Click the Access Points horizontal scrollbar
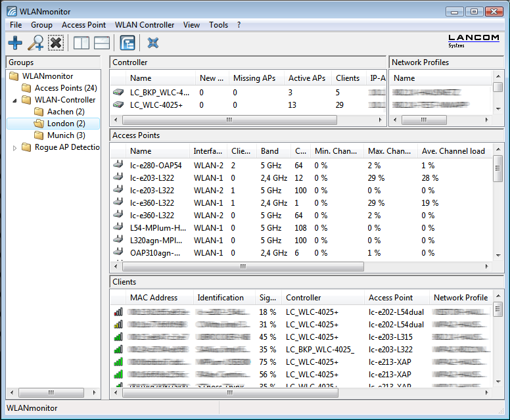 click(243, 267)
